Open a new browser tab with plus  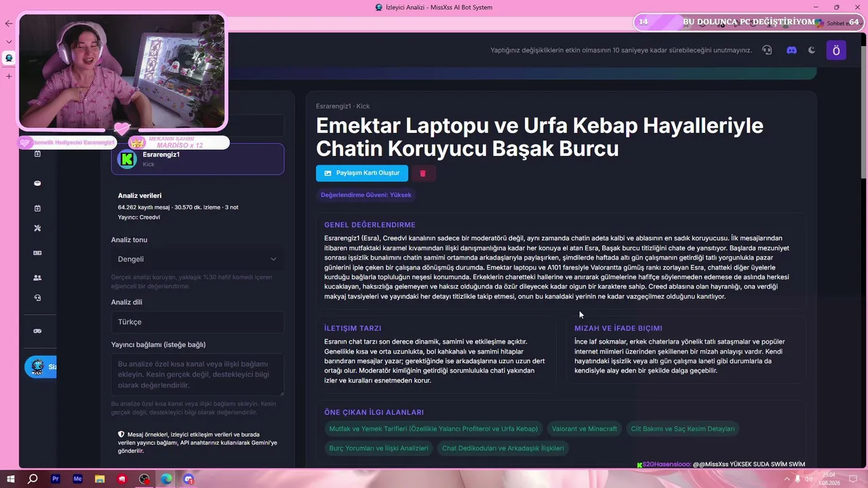click(9, 76)
